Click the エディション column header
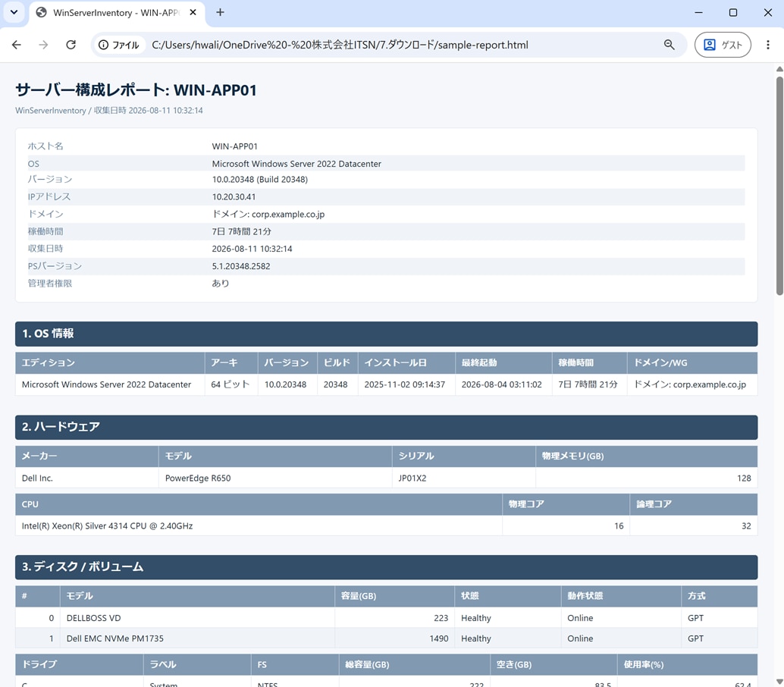Screen dimensions: 784x687 pos(110,363)
